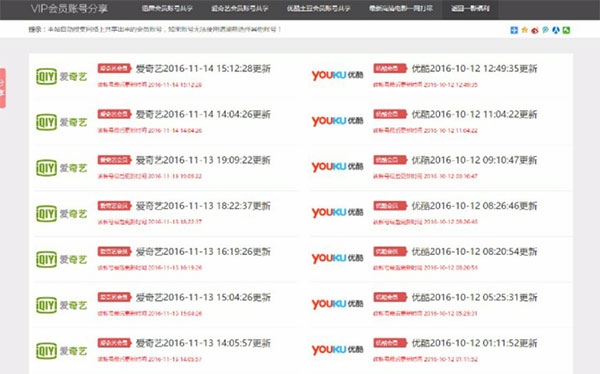Open 优酷2016-10-12 11:04:22更新 entry
The height and width of the screenshot is (374, 600).
click(x=474, y=114)
